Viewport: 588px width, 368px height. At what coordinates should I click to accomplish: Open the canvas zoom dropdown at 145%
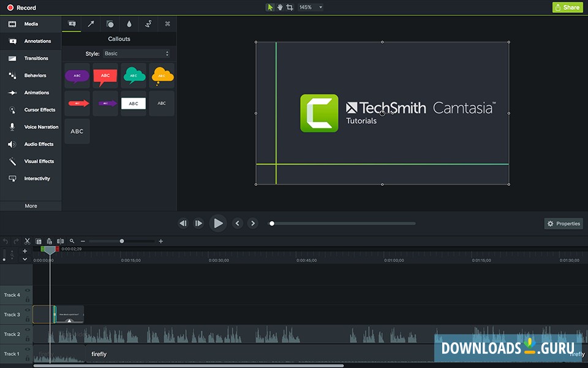(310, 7)
